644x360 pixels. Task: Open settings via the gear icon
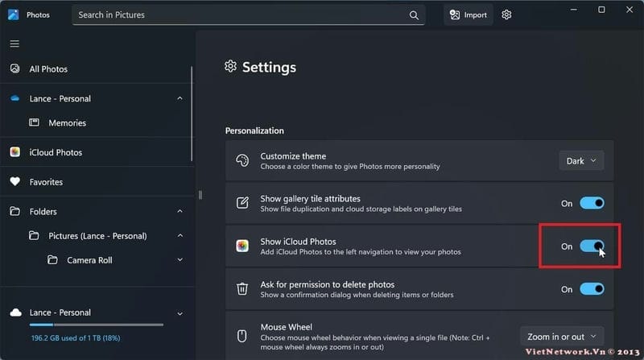506,14
